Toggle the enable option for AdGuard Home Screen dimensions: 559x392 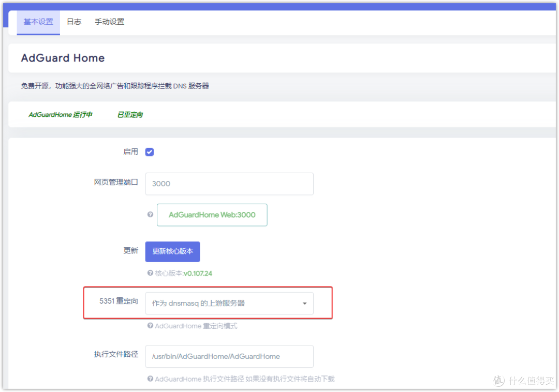[149, 152]
